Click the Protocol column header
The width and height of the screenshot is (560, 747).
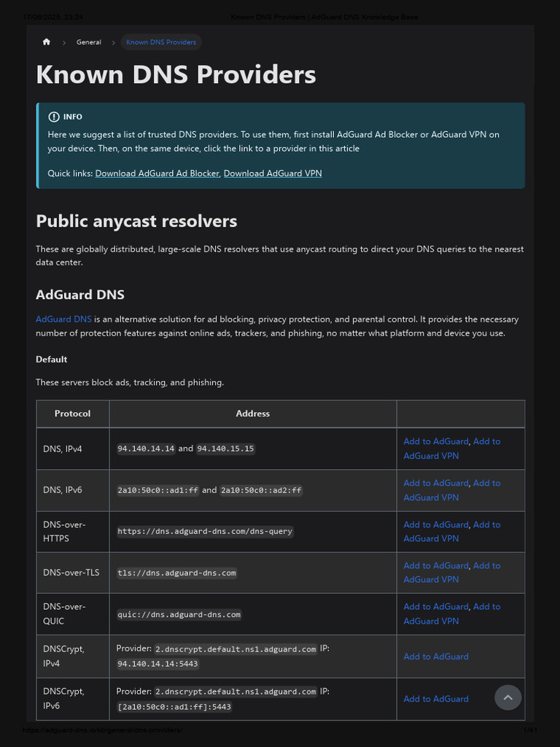tap(72, 414)
